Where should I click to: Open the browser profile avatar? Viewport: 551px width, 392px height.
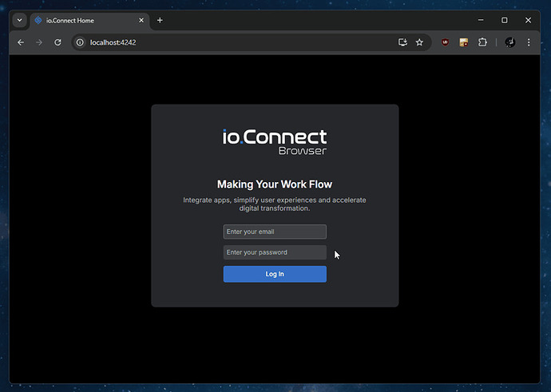(510, 42)
